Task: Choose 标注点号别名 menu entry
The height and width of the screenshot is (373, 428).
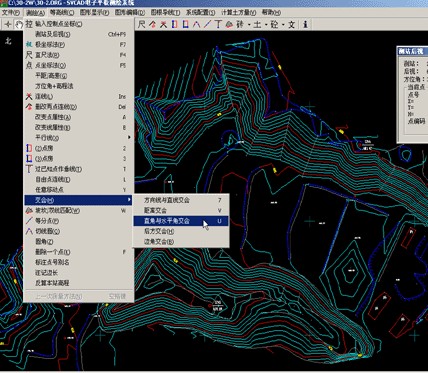Action: pos(78,262)
